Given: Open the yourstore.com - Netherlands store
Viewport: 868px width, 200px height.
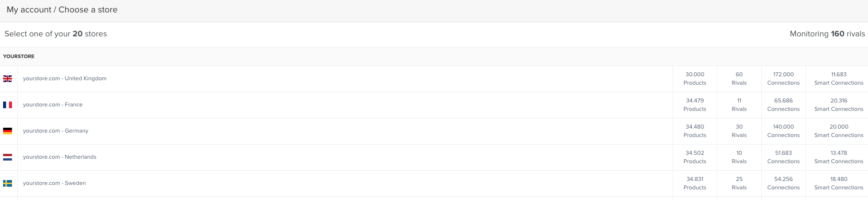Looking at the screenshot, I should click(60, 157).
